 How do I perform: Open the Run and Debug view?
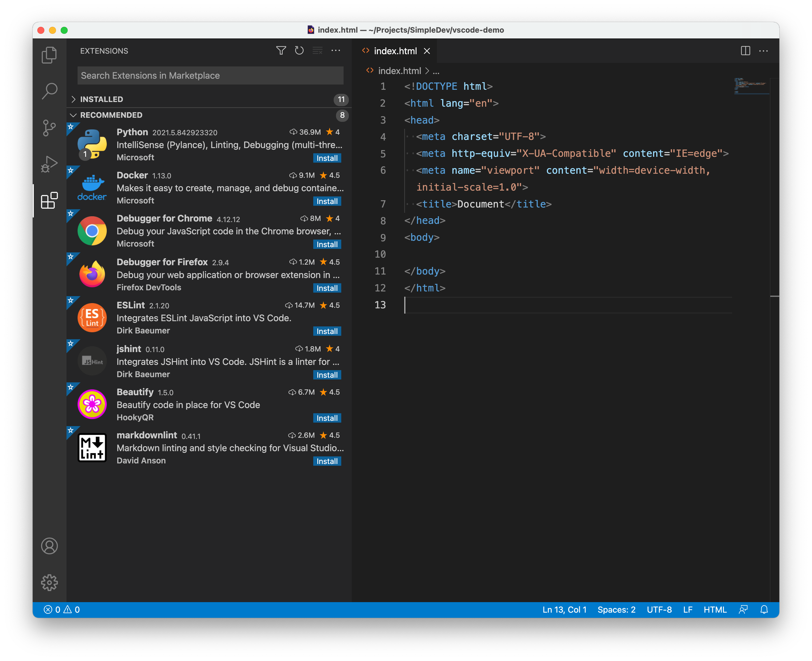pos(49,164)
